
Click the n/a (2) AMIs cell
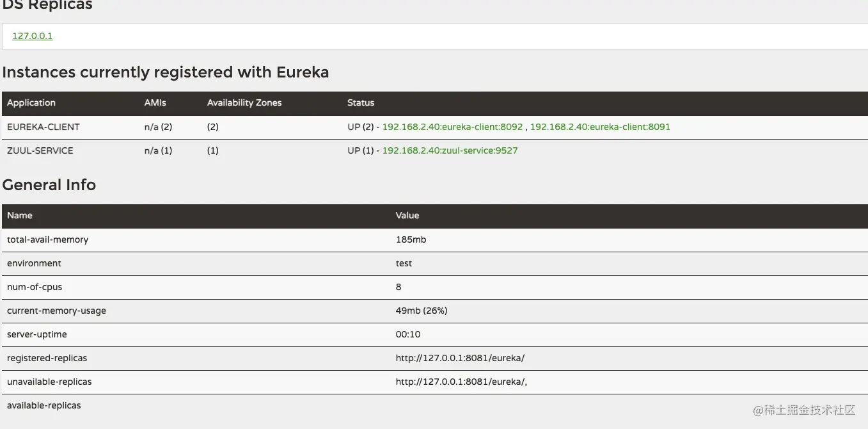[x=159, y=127]
